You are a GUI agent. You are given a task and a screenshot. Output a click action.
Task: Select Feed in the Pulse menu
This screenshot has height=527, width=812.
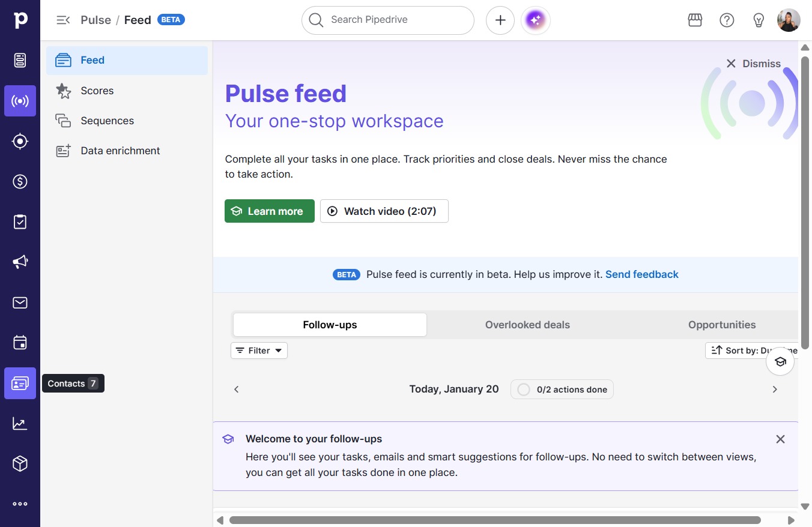127,61
